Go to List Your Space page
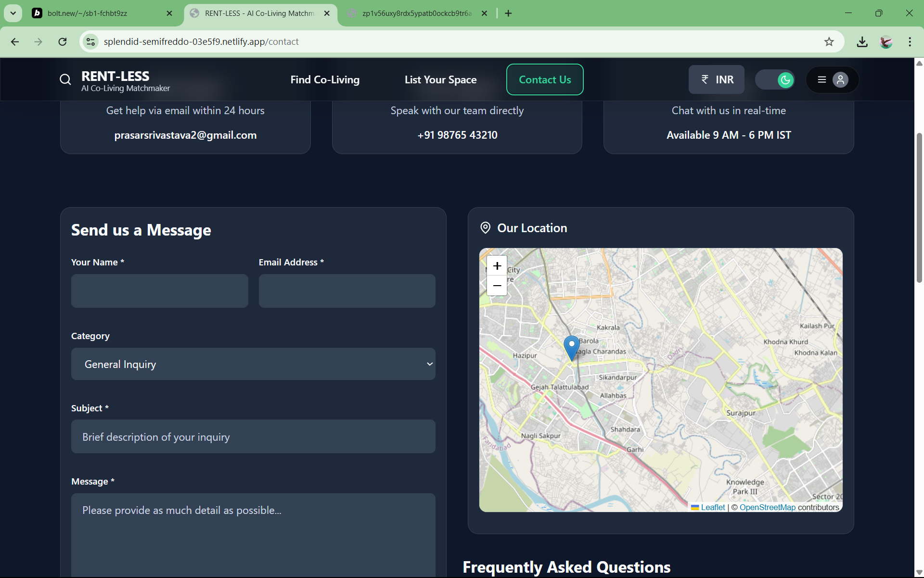Image resolution: width=924 pixels, height=578 pixels. pyautogui.click(x=440, y=79)
